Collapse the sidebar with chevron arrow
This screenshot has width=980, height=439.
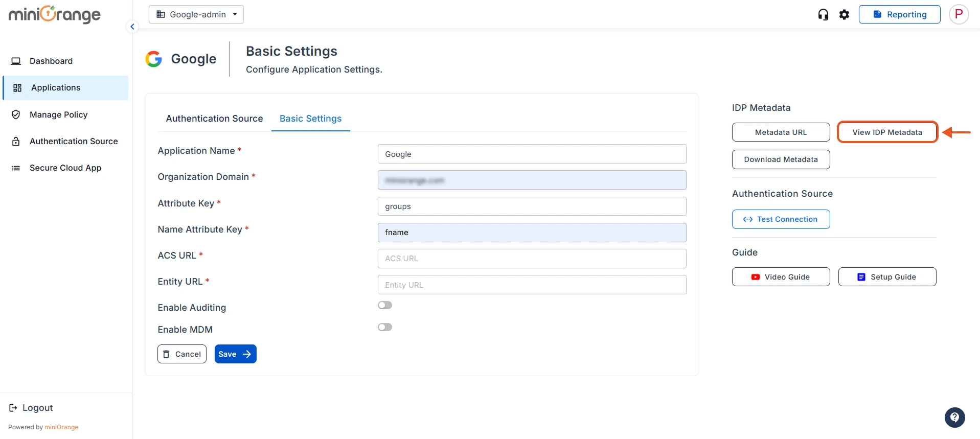132,27
